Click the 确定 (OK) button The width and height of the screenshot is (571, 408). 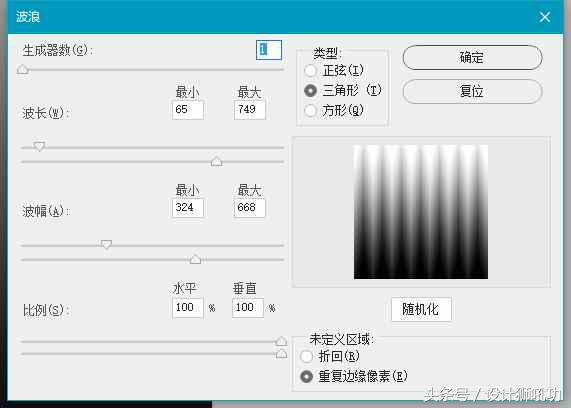472,57
